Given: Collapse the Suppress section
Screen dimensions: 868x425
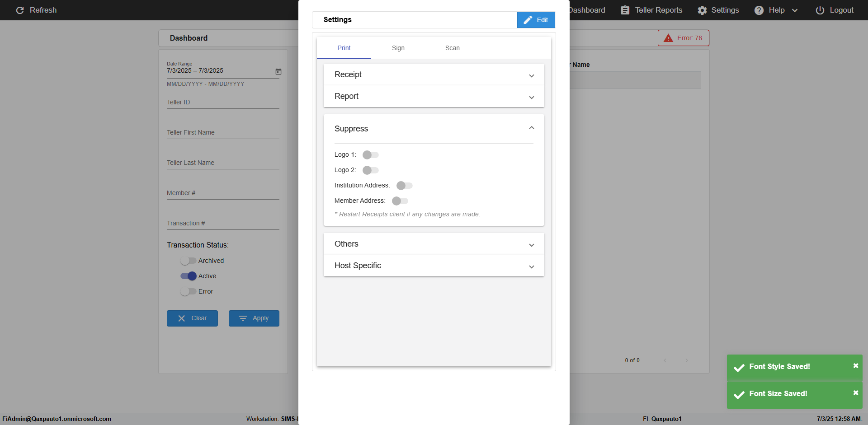Looking at the screenshot, I should [x=434, y=129].
